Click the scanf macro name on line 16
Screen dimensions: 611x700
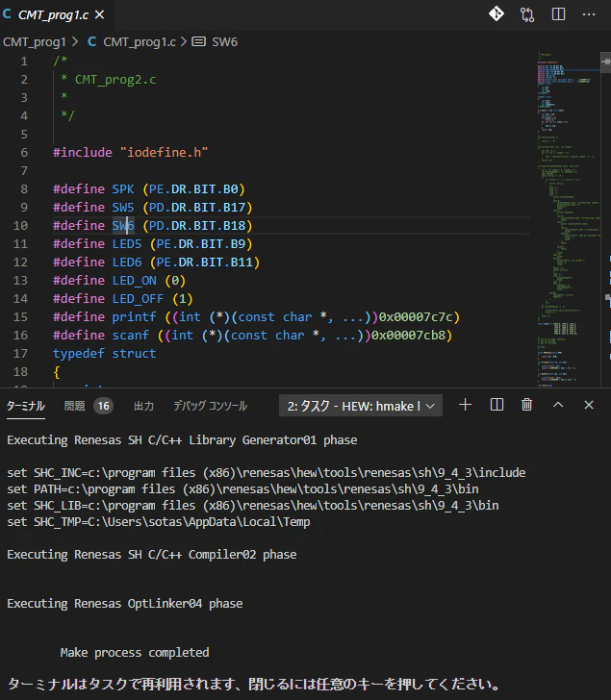131,336
